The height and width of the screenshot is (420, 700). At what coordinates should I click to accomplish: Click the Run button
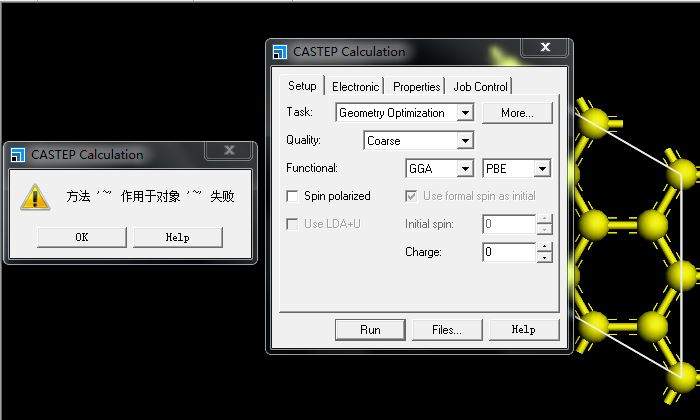click(x=370, y=330)
